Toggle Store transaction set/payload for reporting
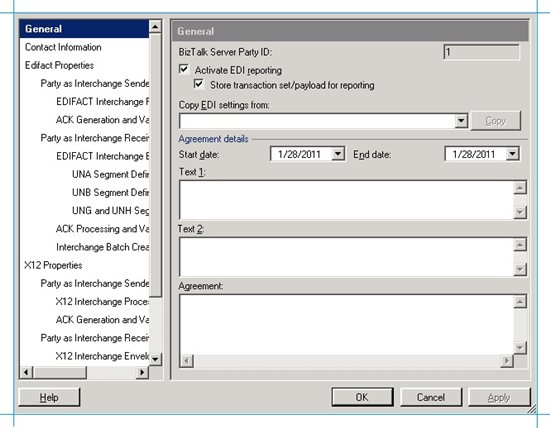Screen dimensions: 550x428 [x=199, y=84]
